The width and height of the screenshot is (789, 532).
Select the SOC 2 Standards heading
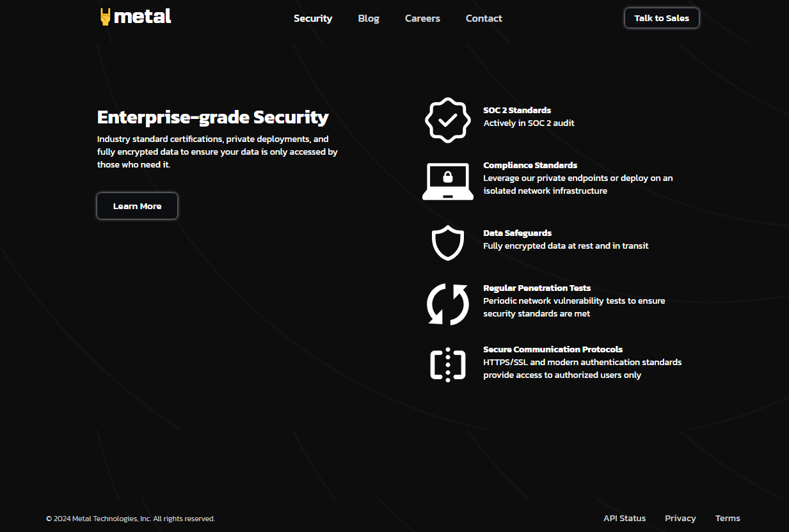(517, 110)
